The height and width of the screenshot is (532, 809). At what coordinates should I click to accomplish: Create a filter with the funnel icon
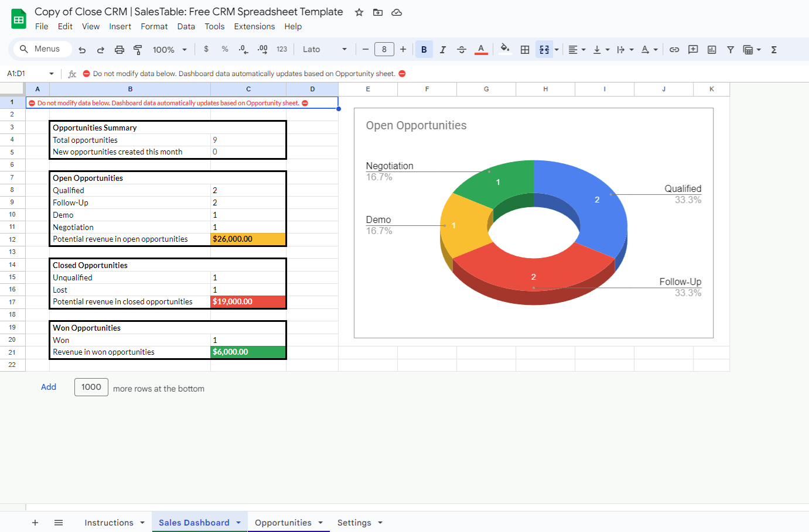coord(731,49)
